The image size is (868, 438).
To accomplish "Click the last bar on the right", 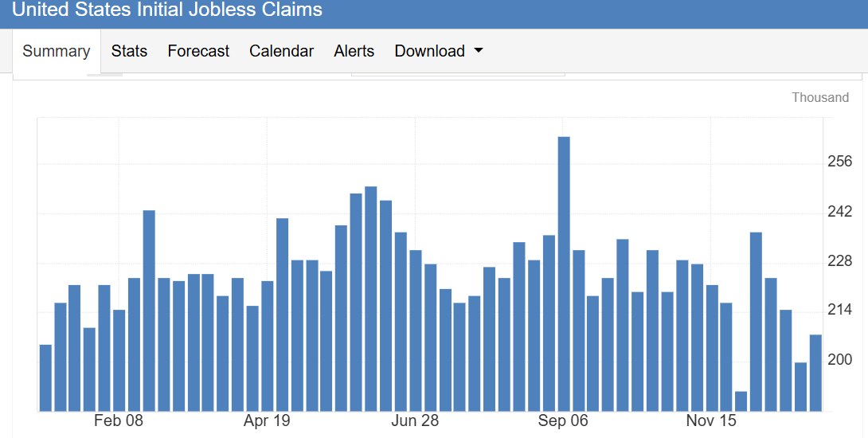I will 815,373.
